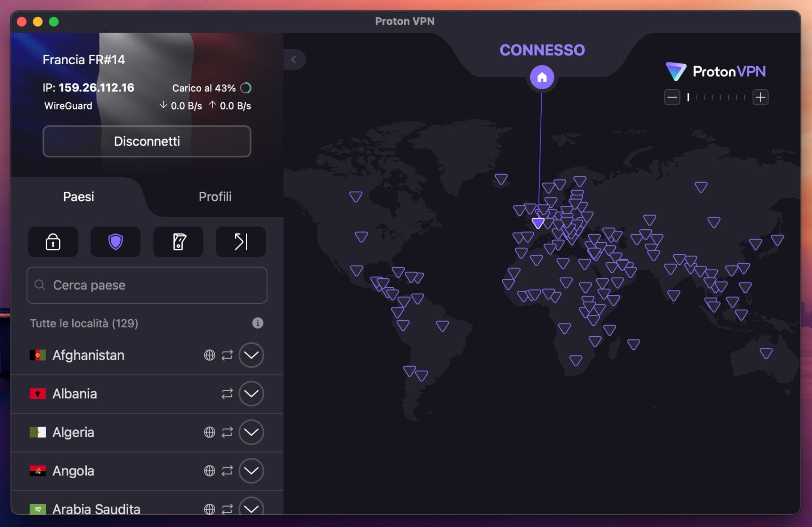The width and height of the screenshot is (812, 527).
Task: Click the Afghanistan P2P arrows icon
Action: [227, 355]
